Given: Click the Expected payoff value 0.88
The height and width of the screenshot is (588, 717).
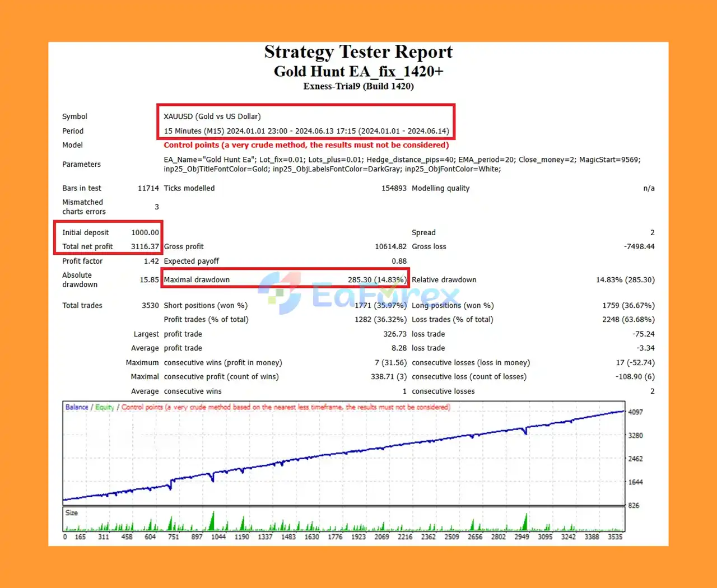Looking at the screenshot, I should pos(399,261).
